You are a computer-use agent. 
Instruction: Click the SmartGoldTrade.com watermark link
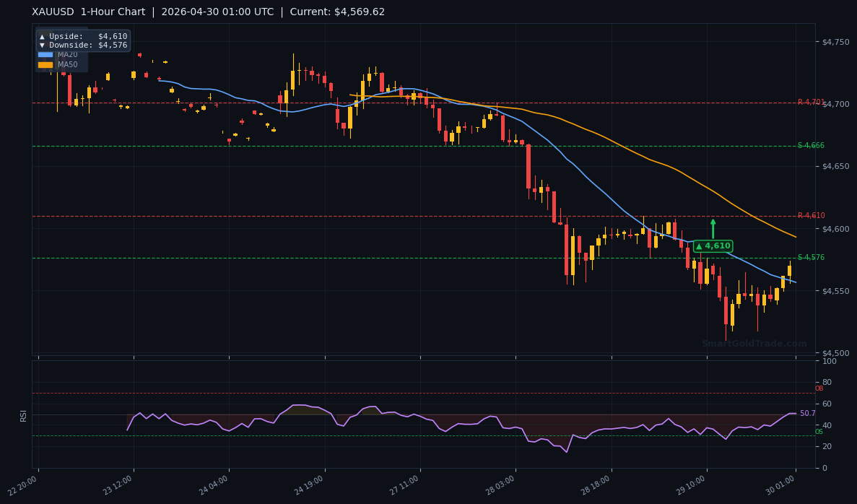pyautogui.click(x=754, y=344)
